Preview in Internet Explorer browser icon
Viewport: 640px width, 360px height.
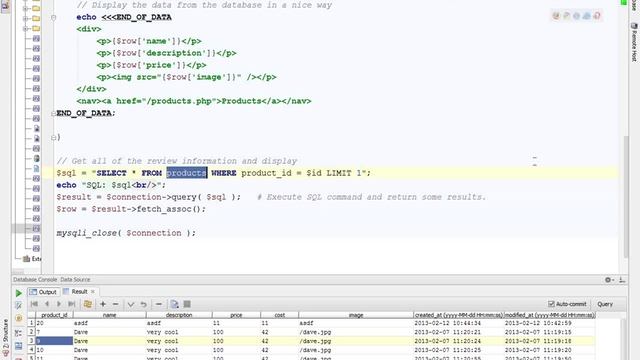pos(587,16)
